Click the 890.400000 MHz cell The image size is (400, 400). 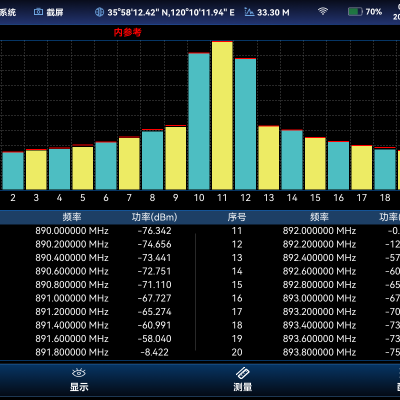pos(72,258)
